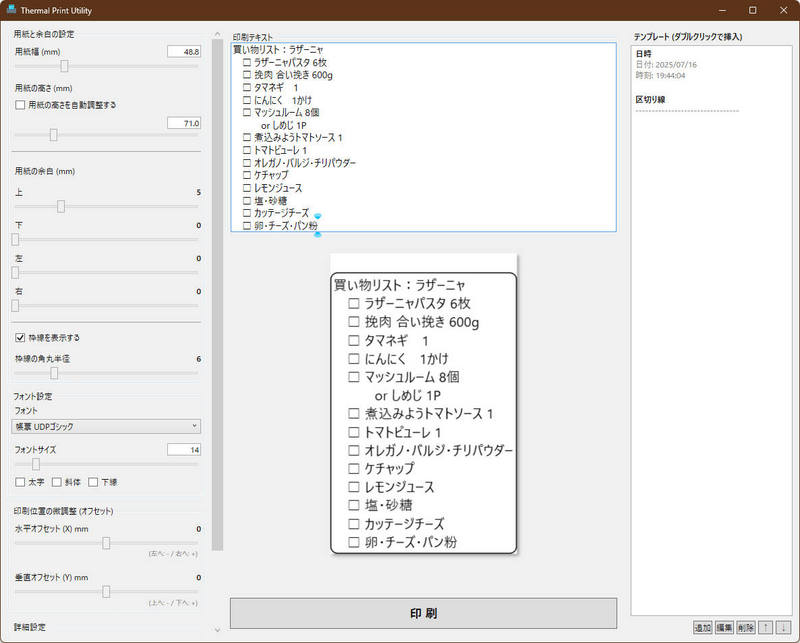This screenshot has height=643, width=800.
Task: Open the フォント dropdown list
Action: [x=106, y=427]
